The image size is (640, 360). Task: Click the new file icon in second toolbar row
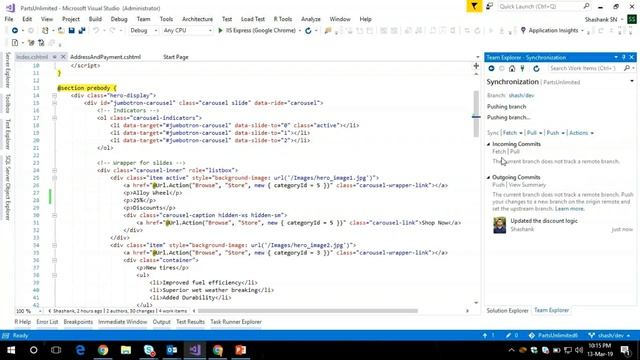pyautogui.click(x=15, y=43)
